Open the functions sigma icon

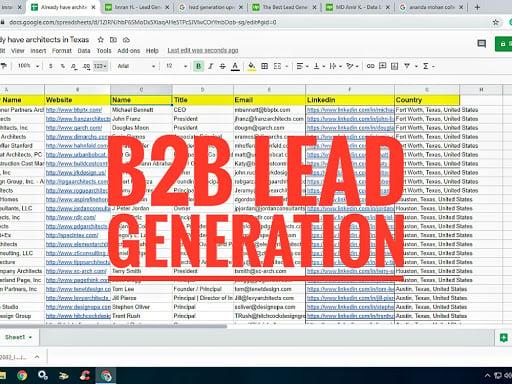(x=426, y=66)
